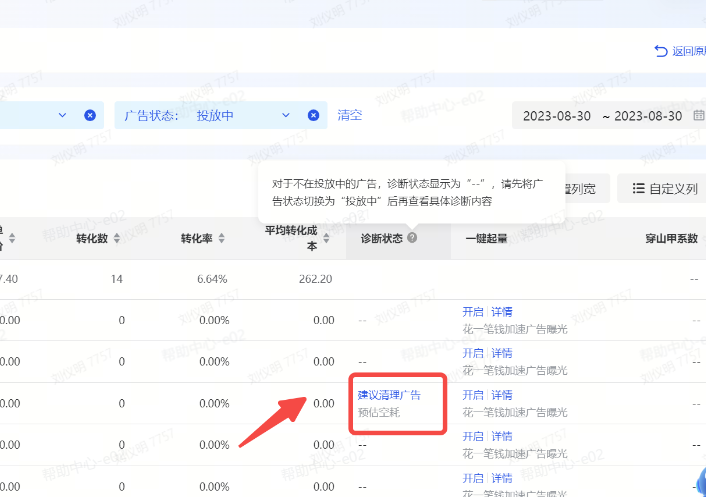Sort by 平均转化成本 column arrows
The height and width of the screenshot is (497, 706).
326,239
